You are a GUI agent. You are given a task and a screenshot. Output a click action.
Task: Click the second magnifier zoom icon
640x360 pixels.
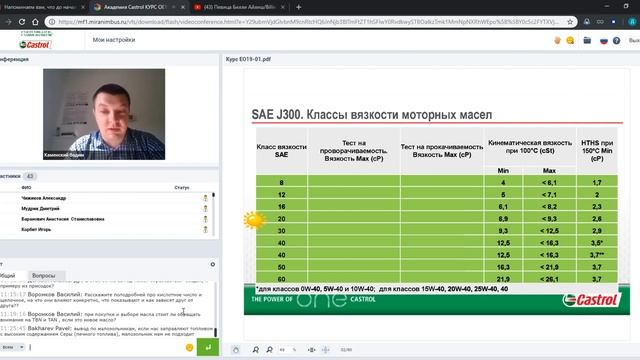pos(269,350)
